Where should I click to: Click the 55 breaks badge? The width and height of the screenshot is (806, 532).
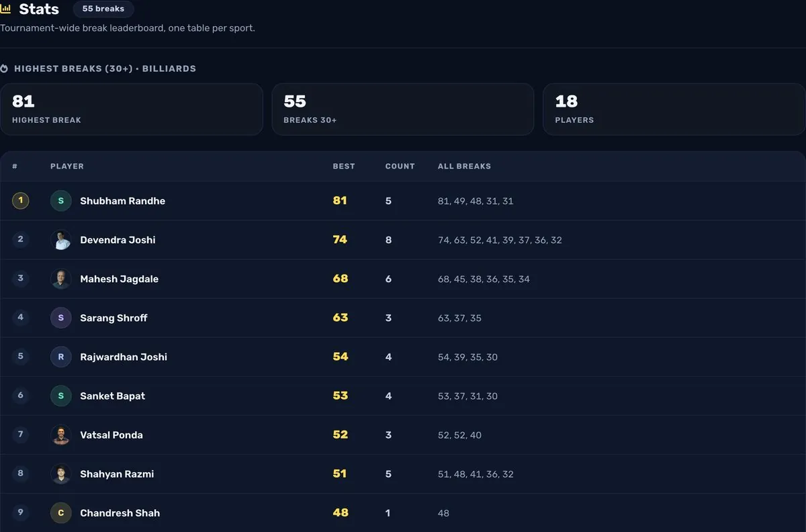point(103,9)
